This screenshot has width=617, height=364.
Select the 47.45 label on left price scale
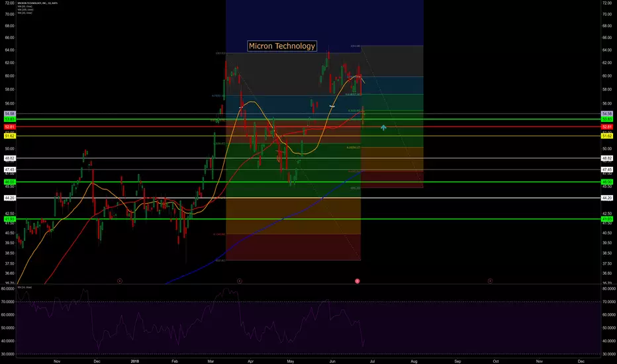[x=9, y=169]
